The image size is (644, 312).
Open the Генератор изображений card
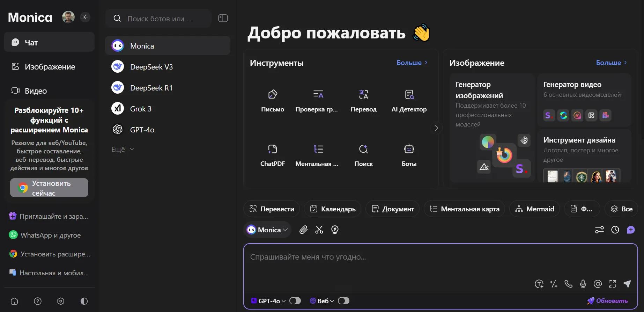point(492,128)
